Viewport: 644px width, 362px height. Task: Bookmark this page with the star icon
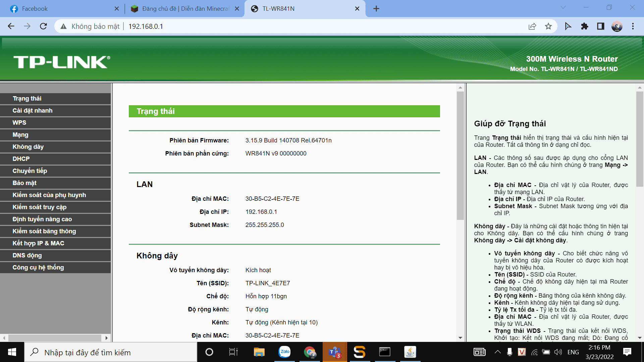tap(548, 26)
